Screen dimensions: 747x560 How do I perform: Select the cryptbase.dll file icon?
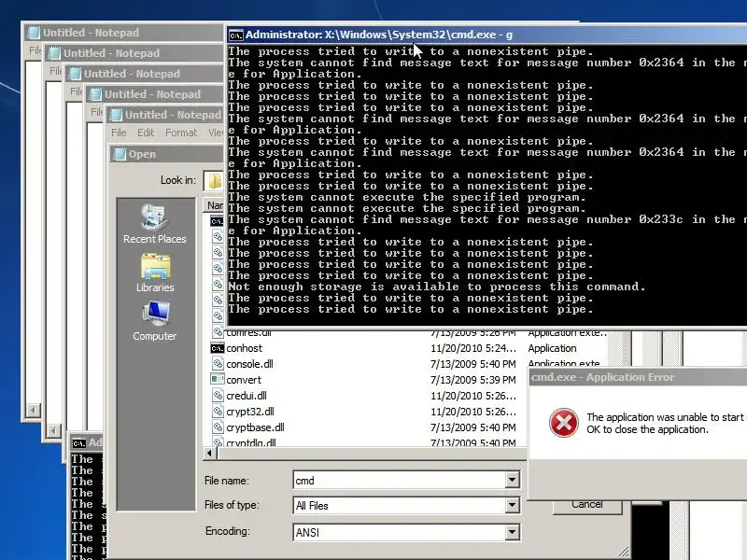click(218, 427)
